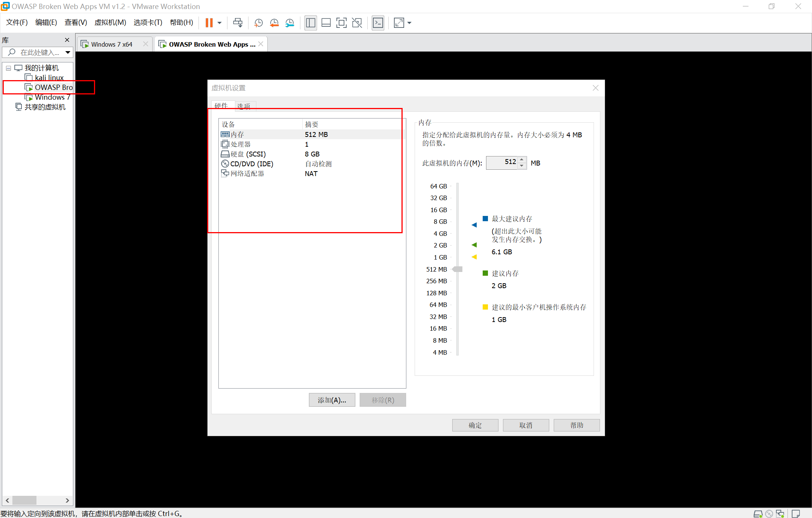The image size is (812, 518).
Task: Click revert to snapshot icon
Action: [x=274, y=23]
